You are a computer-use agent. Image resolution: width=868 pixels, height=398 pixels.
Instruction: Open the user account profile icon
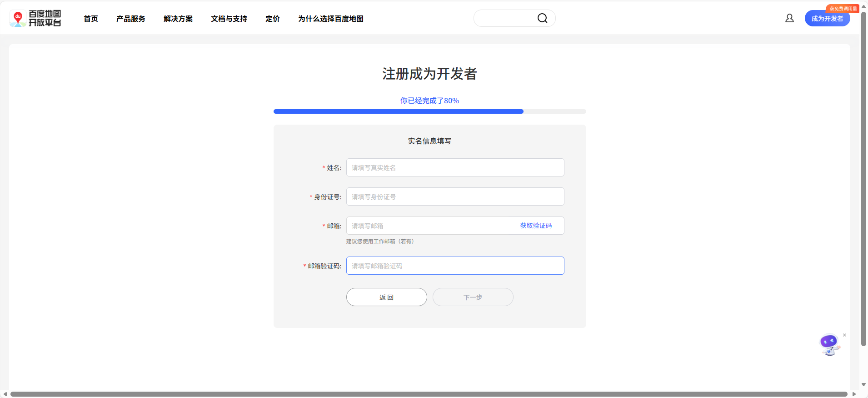pos(789,18)
